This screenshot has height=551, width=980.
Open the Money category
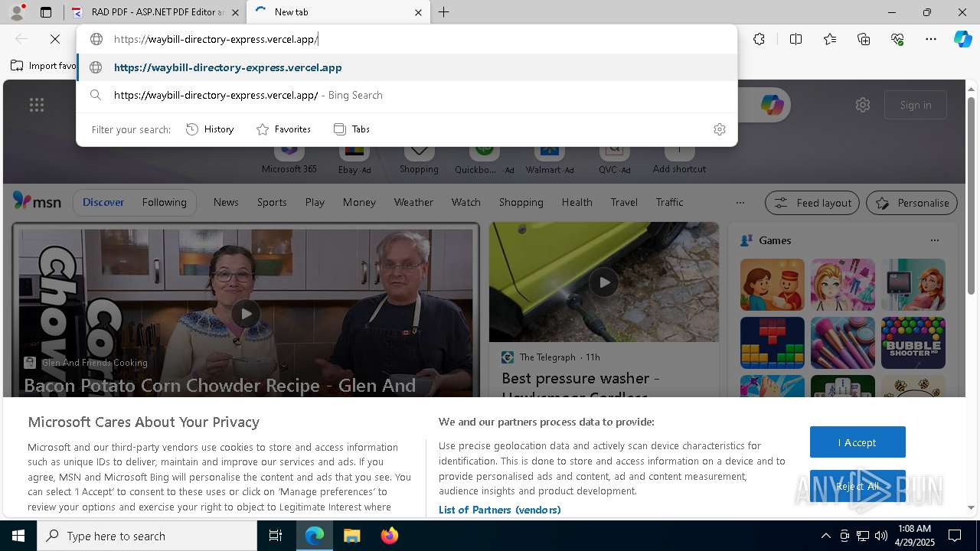pyautogui.click(x=359, y=202)
